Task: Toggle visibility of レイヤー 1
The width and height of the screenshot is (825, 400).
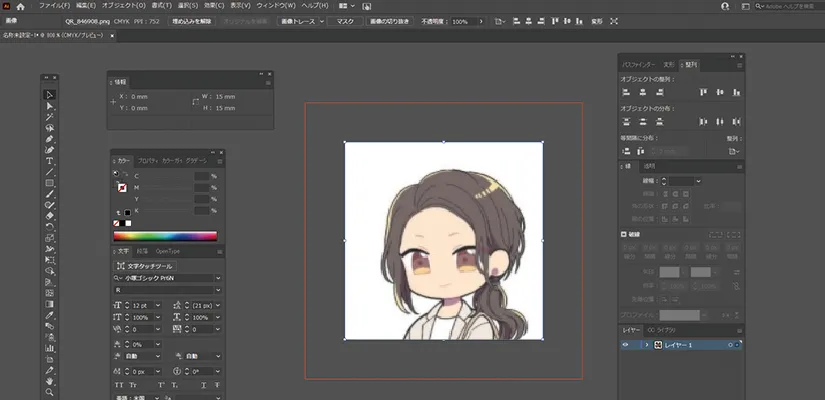Action: 627,344
